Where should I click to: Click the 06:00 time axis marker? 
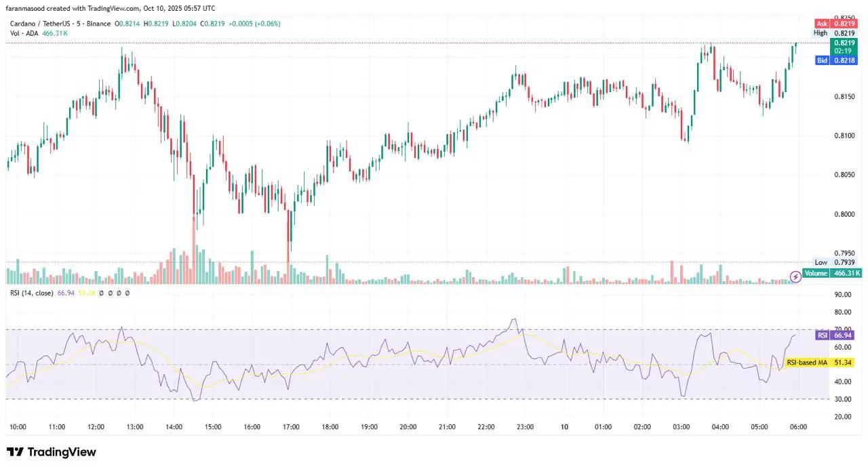[798, 427]
